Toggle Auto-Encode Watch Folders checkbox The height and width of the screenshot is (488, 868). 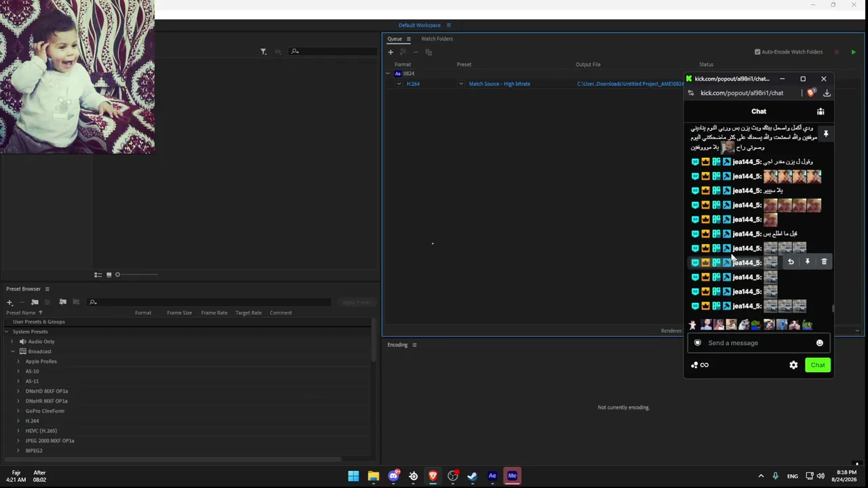(x=757, y=52)
